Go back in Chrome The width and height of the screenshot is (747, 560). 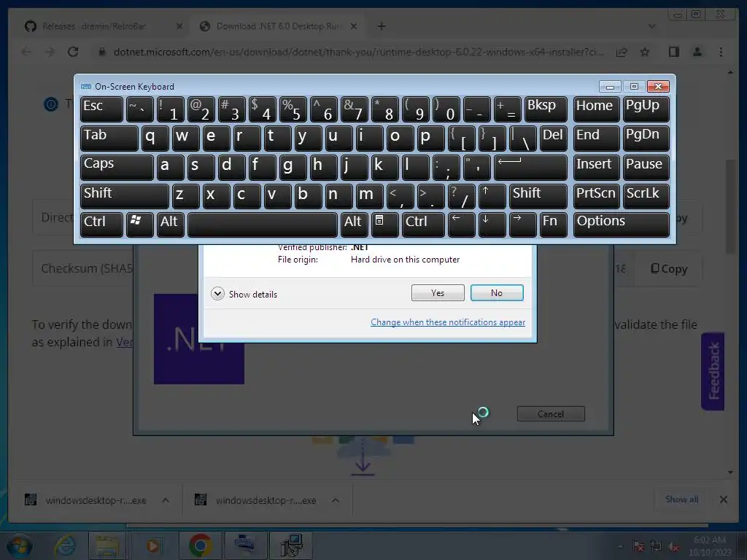[26, 52]
